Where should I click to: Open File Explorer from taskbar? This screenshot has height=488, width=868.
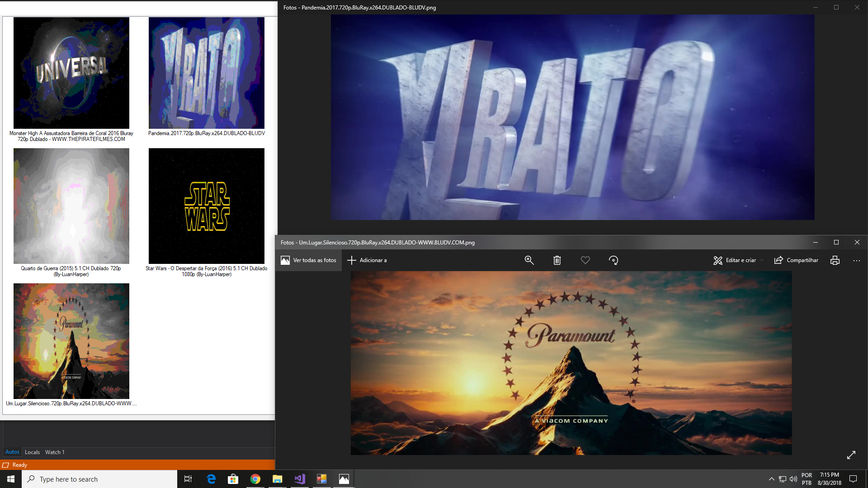click(278, 479)
